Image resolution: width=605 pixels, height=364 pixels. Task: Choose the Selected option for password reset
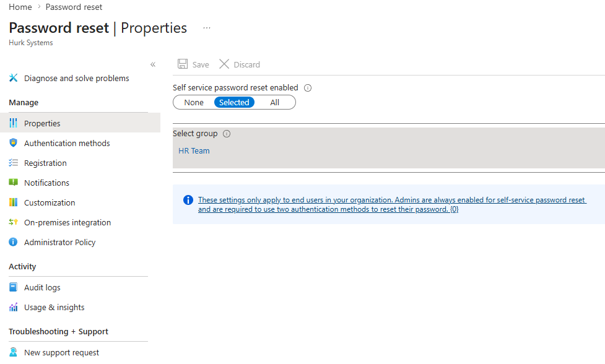pyautogui.click(x=234, y=103)
